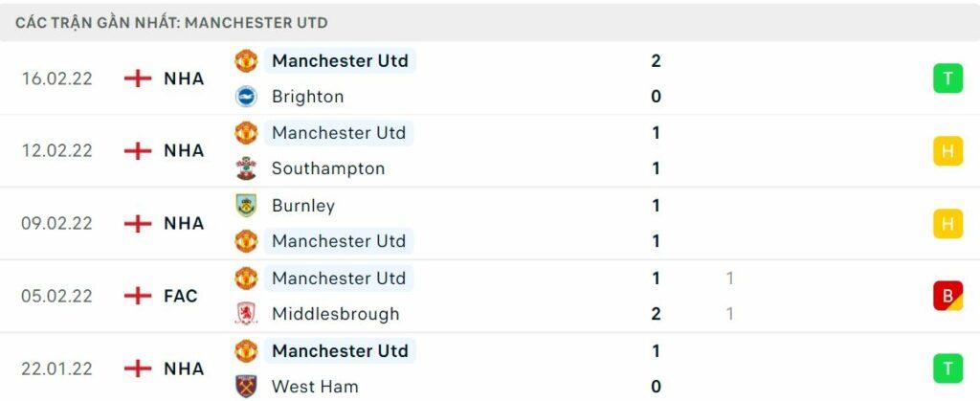Select FAC competition label

pos(181,296)
